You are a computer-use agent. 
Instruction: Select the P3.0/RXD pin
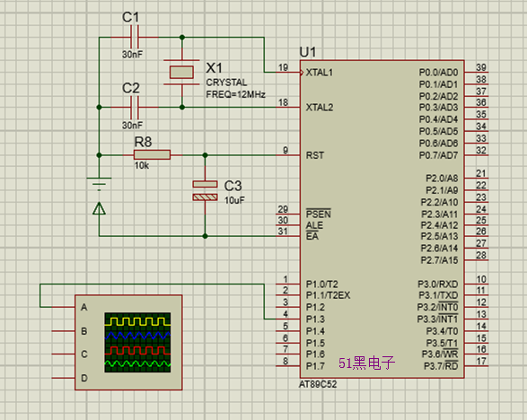(437, 284)
